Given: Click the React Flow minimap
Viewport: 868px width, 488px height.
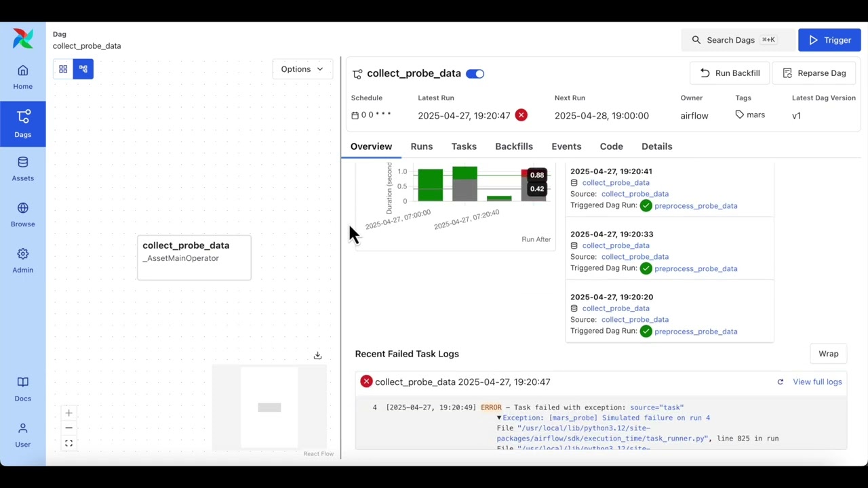Looking at the screenshot, I should click(269, 407).
